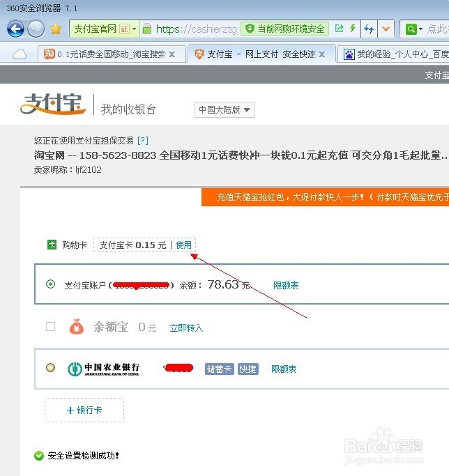449x476 pixels.
Task: Close the Taobao search tab
Action: pos(172,54)
